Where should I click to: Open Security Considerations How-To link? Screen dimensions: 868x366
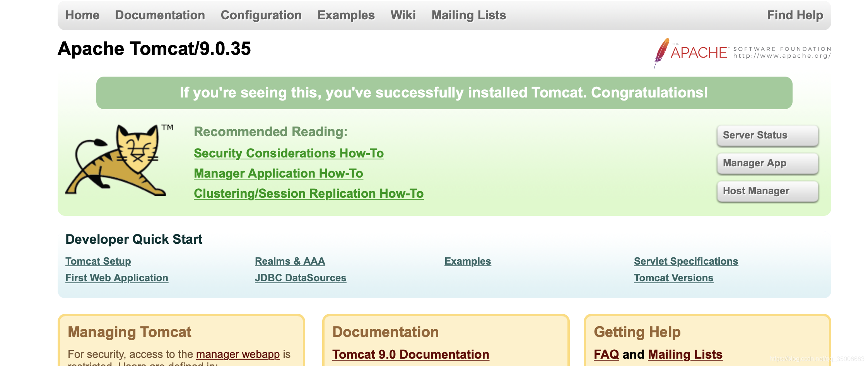289,153
